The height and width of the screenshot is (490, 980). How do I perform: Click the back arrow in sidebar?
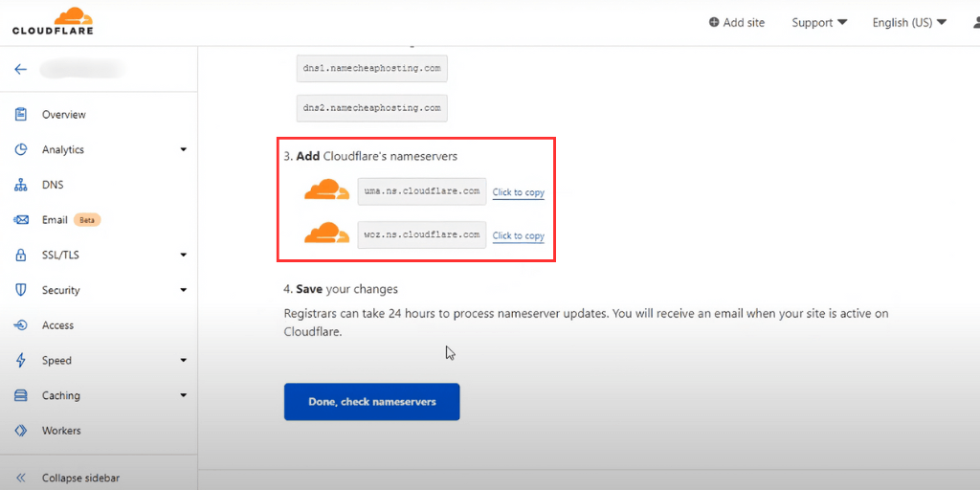(x=21, y=69)
